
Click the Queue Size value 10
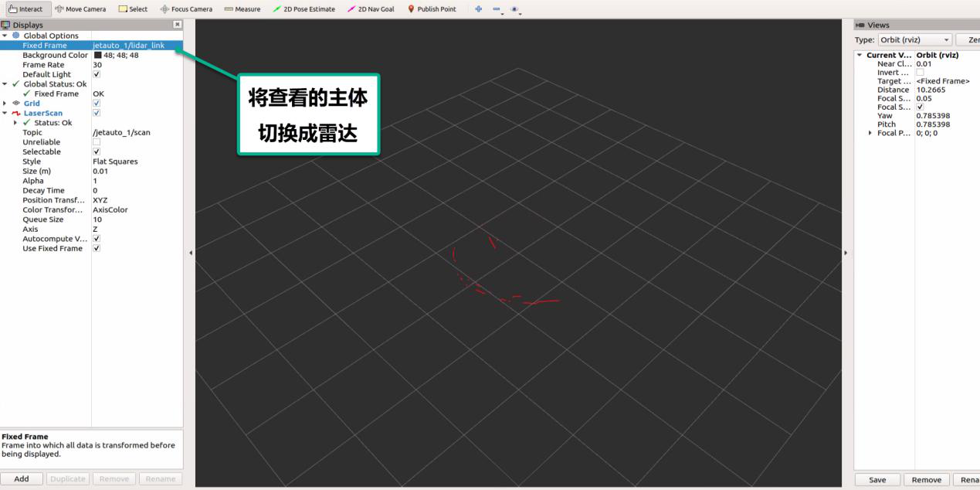click(x=97, y=219)
